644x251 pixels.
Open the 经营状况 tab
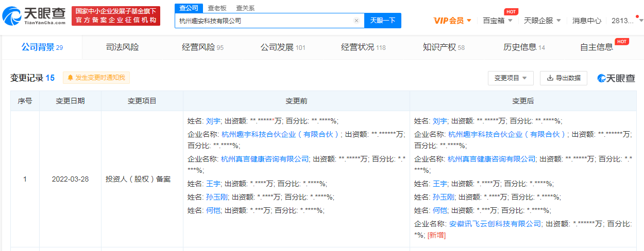[x=363, y=47]
